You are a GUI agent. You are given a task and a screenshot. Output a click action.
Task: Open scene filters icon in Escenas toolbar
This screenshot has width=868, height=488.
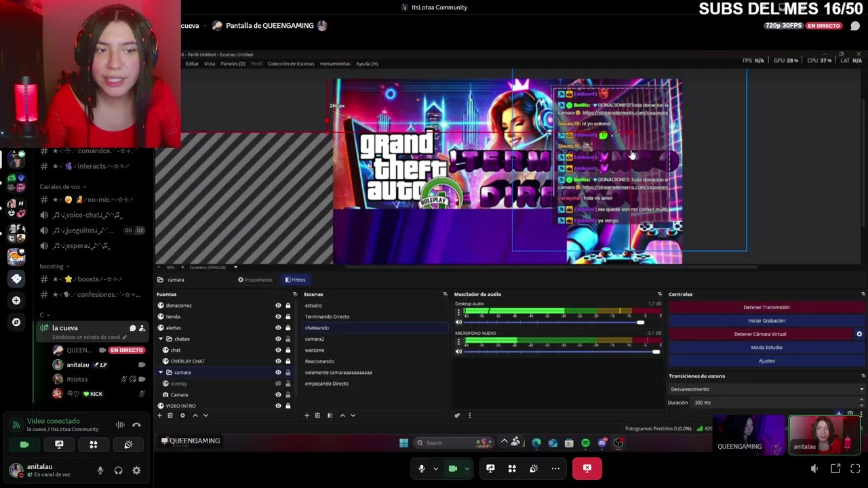(330, 415)
